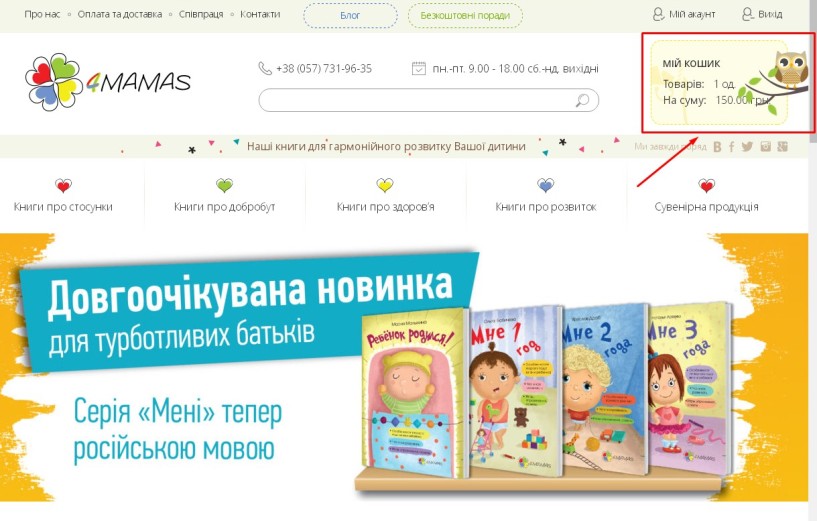
Task: Open the Google Plus social icon
Action: pyautogui.click(x=782, y=146)
